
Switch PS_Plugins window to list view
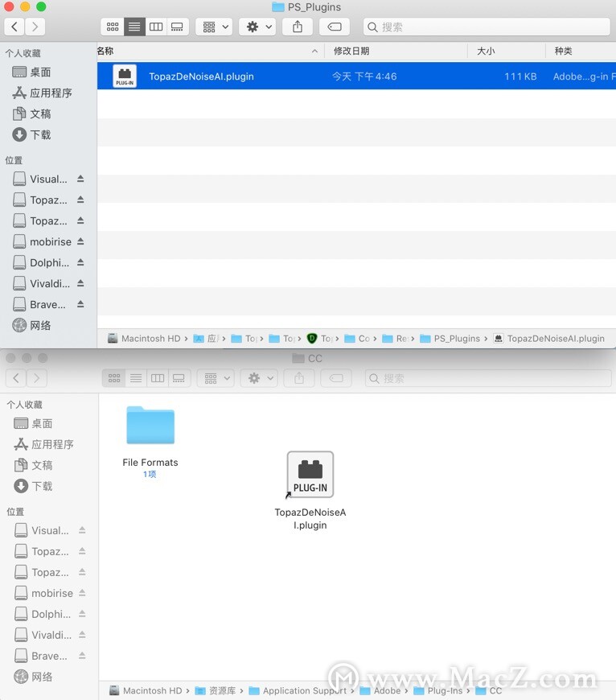tap(134, 27)
